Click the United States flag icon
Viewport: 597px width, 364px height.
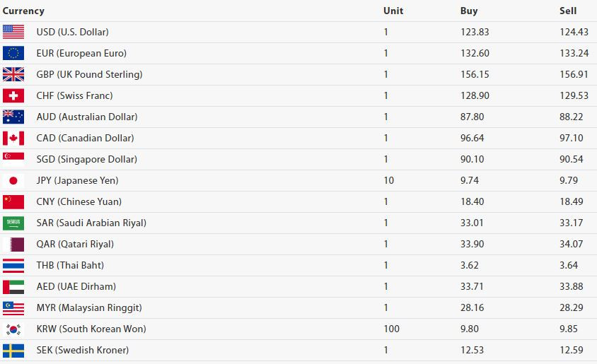coord(13,32)
